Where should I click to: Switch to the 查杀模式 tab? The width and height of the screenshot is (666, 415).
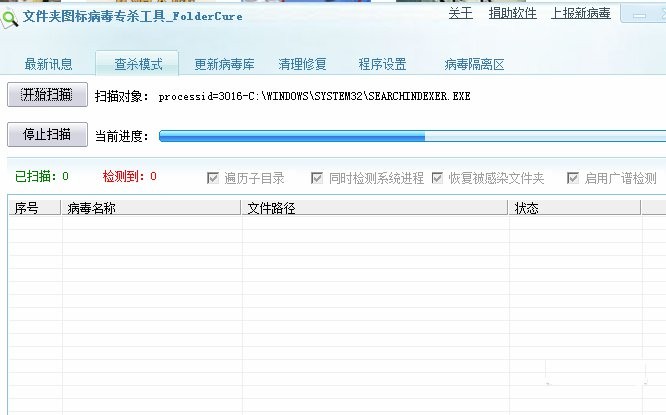tap(137, 64)
